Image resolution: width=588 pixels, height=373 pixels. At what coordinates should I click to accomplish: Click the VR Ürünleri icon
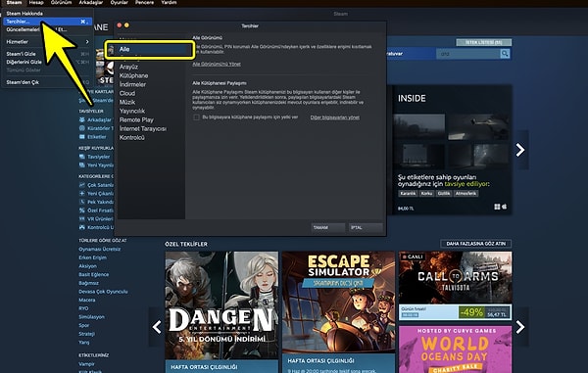point(81,218)
